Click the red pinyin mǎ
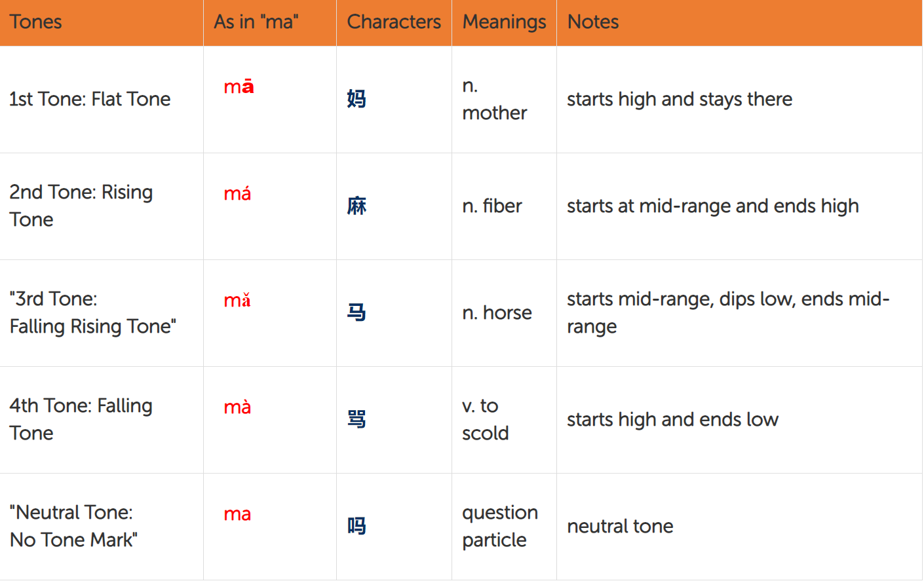 (237, 300)
